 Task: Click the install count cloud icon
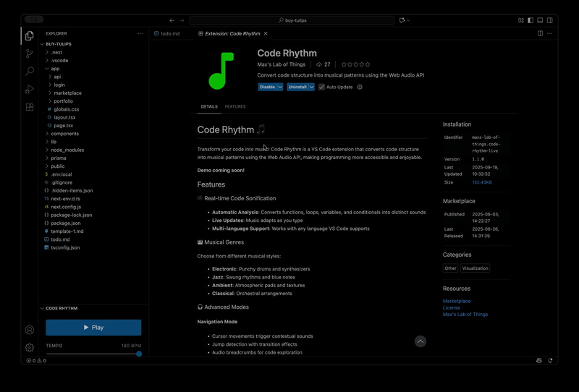(x=319, y=64)
